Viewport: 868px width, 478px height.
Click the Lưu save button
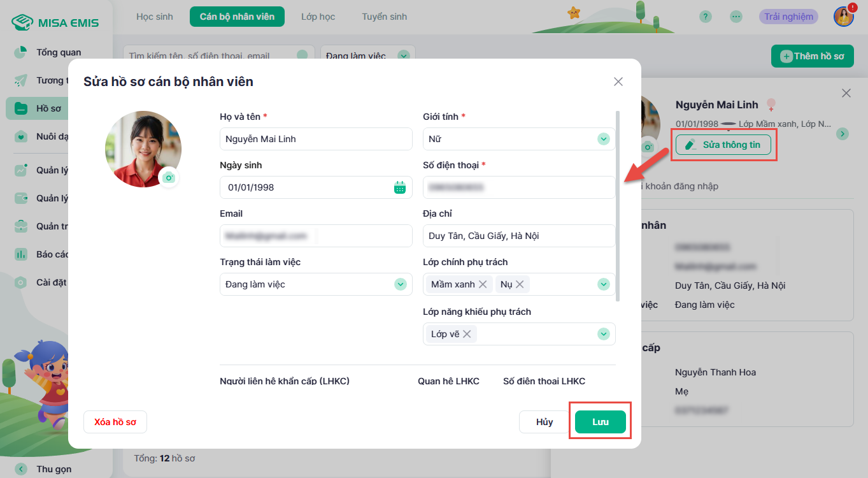pyautogui.click(x=600, y=422)
